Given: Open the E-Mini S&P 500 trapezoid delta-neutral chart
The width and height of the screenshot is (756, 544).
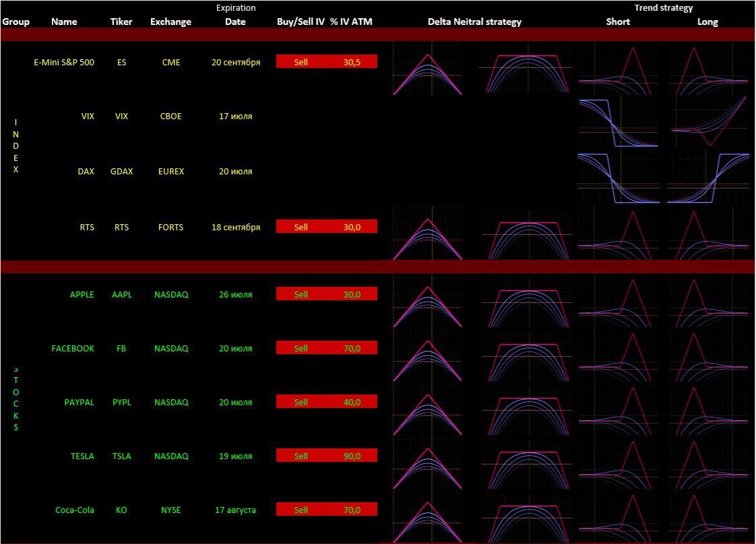Looking at the screenshot, I should pos(526,69).
